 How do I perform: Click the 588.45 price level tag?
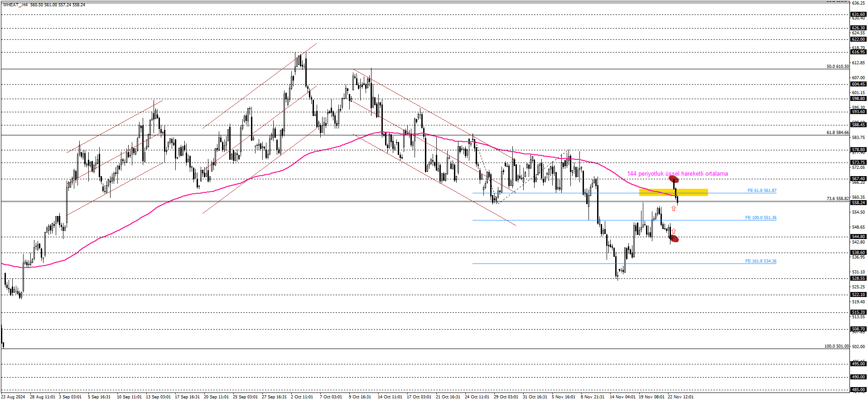[x=858, y=125]
